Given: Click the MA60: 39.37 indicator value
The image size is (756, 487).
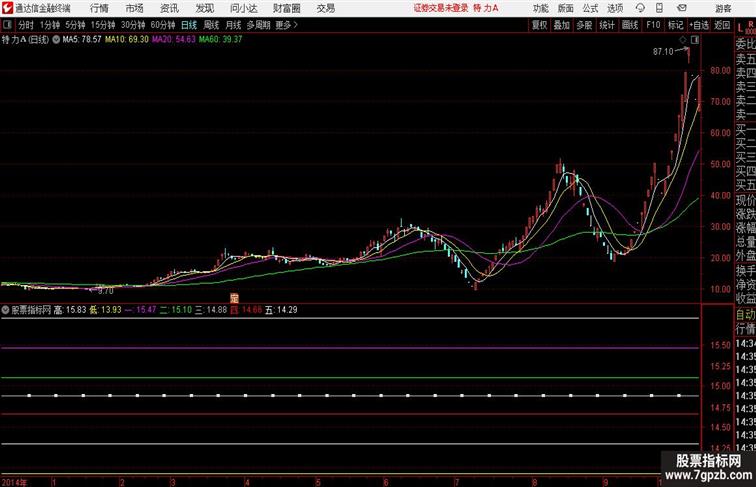Looking at the screenshot, I should pos(220,40).
